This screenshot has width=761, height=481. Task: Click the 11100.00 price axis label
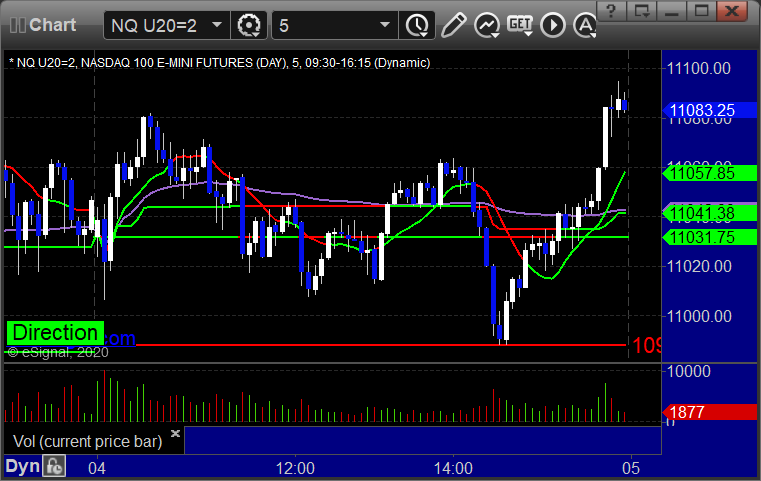[699, 68]
